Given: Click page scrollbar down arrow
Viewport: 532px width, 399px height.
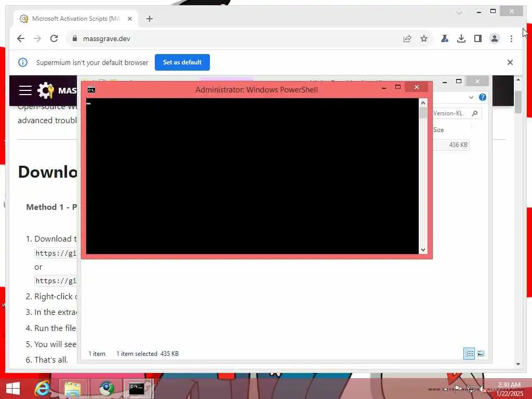Looking at the screenshot, I should (518, 364).
